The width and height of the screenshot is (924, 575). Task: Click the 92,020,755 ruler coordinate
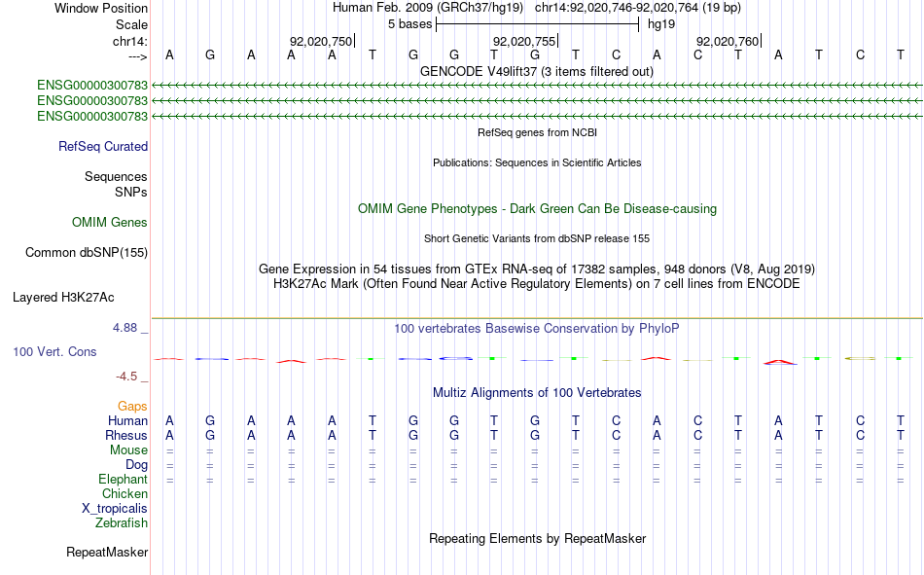click(524, 41)
